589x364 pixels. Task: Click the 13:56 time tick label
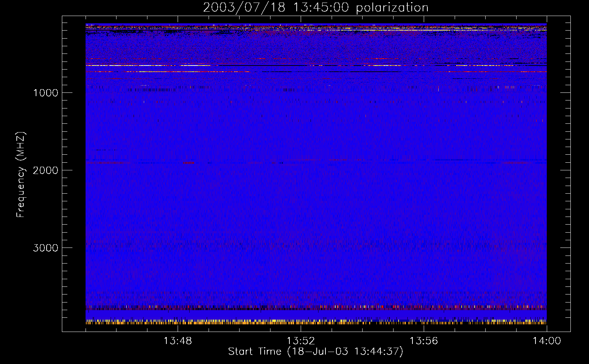click(x=424, y=341)
